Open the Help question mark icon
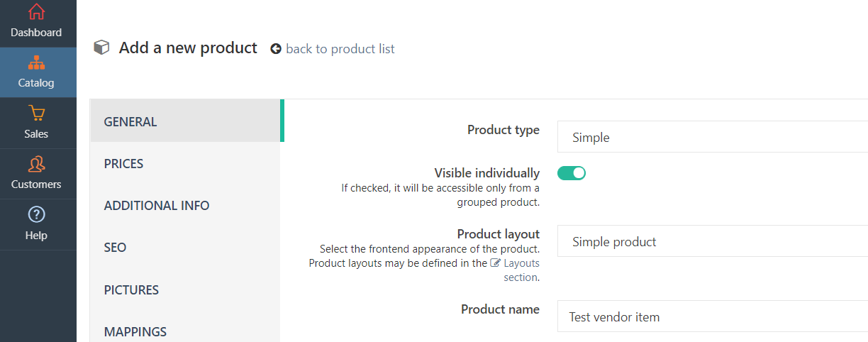This screenshot has height=342, width=868. pos(36,214)
